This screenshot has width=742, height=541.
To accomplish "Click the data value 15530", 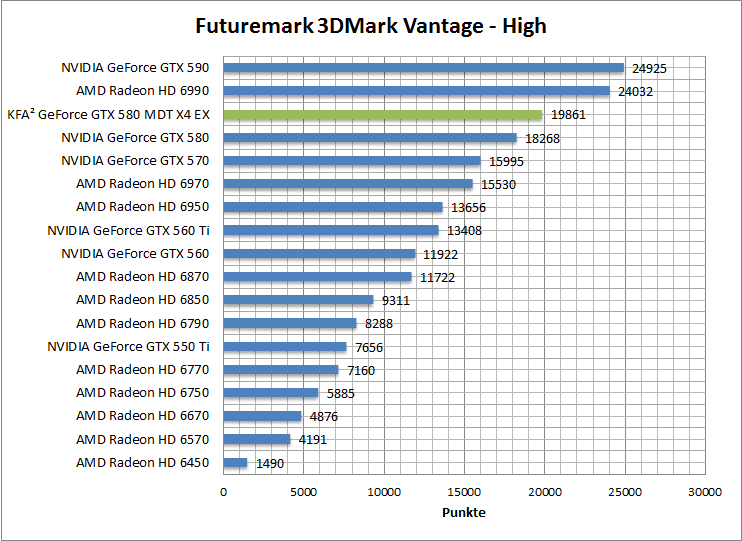I will [x=498, y=184].
